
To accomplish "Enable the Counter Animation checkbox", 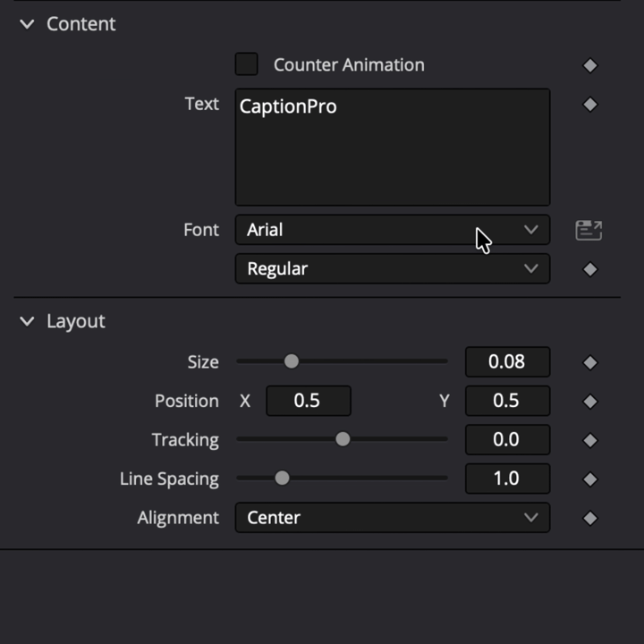I will 247,64.
